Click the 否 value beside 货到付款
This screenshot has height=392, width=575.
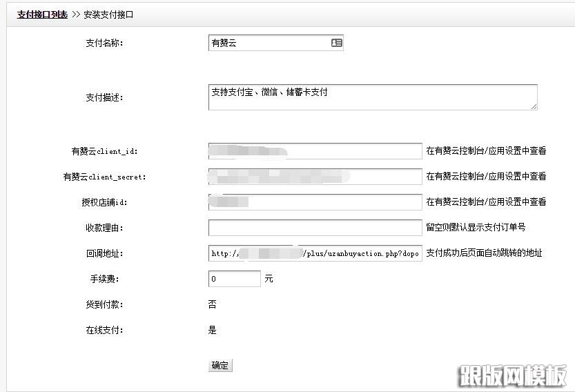212,304
